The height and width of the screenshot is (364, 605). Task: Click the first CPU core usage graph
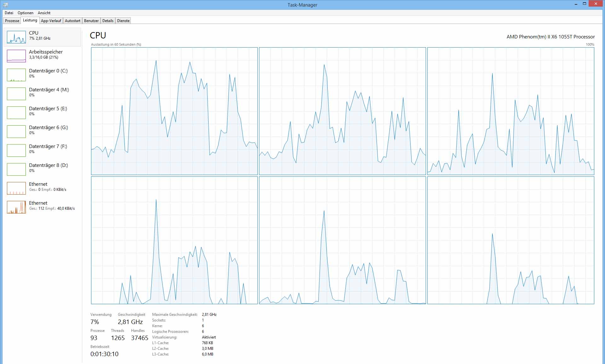click(174, 111)
